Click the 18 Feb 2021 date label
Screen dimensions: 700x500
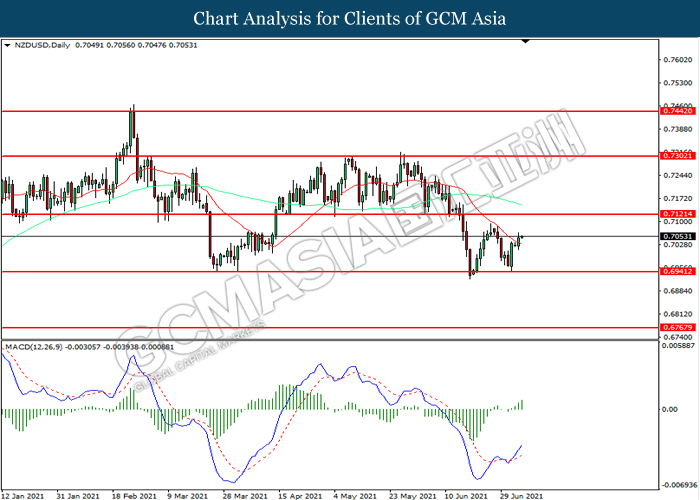click(x=134, y=496)
